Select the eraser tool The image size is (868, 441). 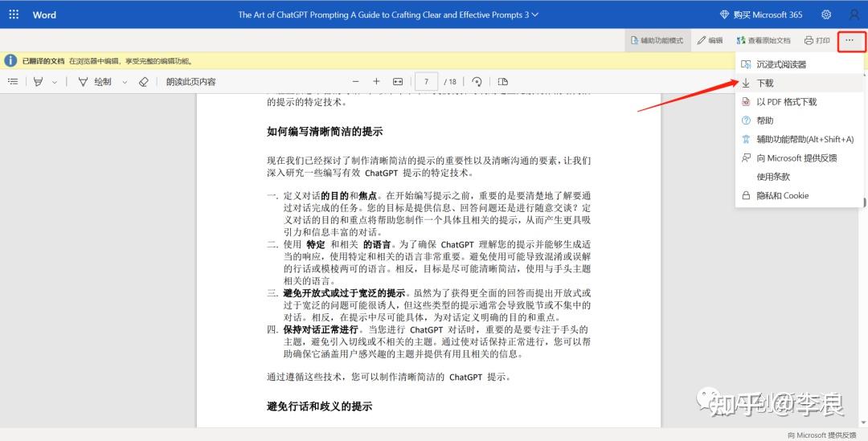(x=143, y=82)
